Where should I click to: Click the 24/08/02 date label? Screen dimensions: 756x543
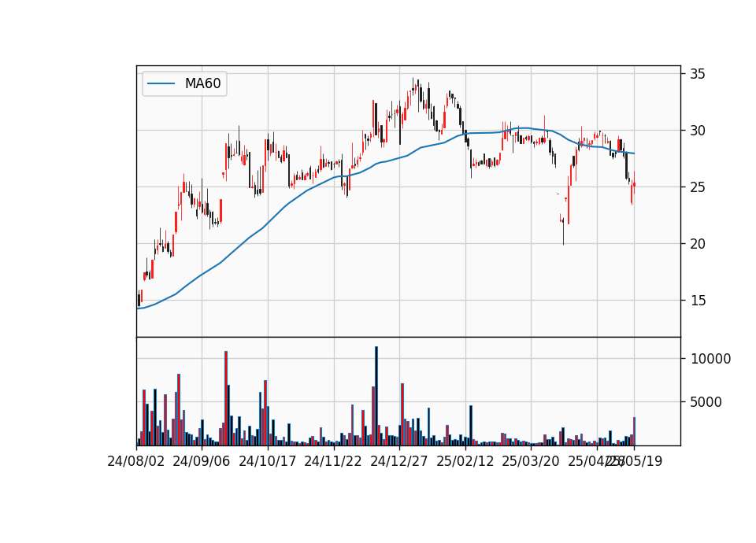pyautogui.click(x=136, y=461)
